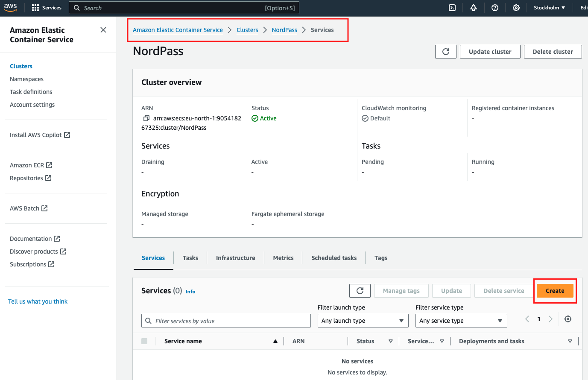This screenshot has height=380, width=588.
Task: Click the Update service button
Action: coord(452,291)
